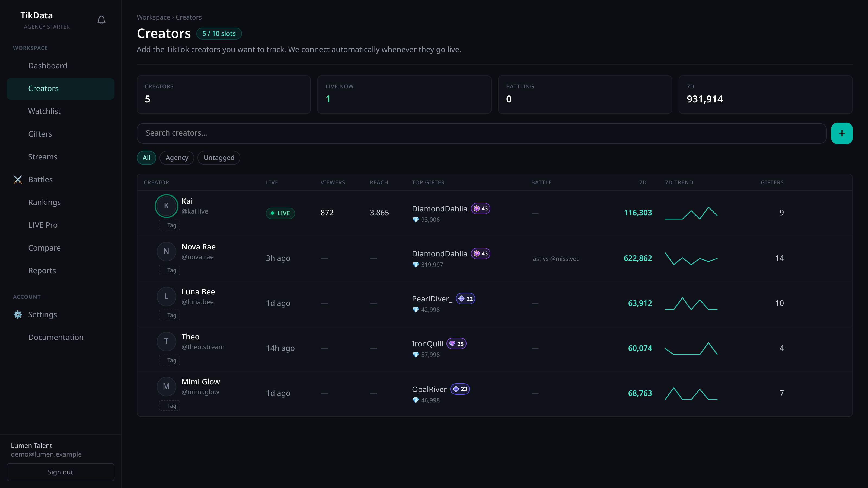The height and width of the screenshot is (488, 868).
Task: Click Nova Rae's N avatar
Action: pos(167,251)
